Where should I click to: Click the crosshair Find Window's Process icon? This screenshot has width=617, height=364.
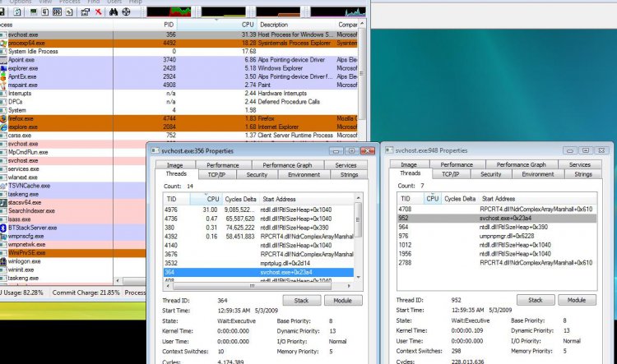pos(126,12)
